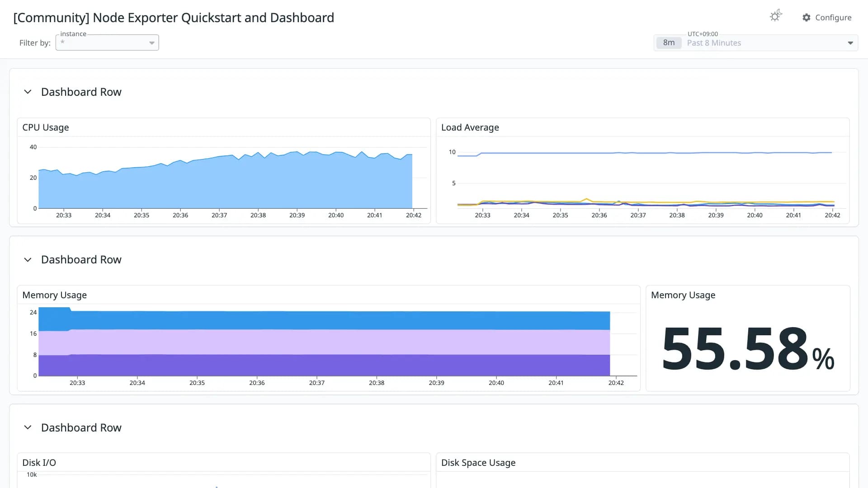Click the light lavender band in Memory Usage chart

[324, 342]
